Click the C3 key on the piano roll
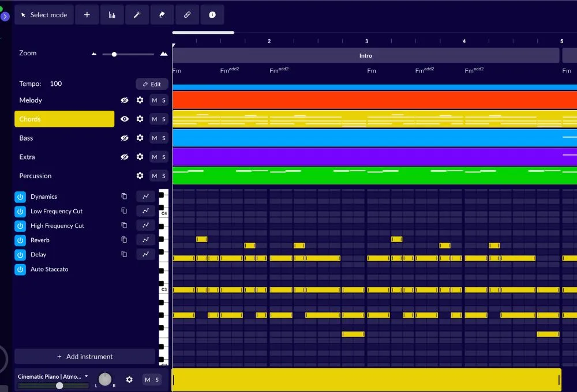The height and width of the screenshot is (392, 577). 164,289
